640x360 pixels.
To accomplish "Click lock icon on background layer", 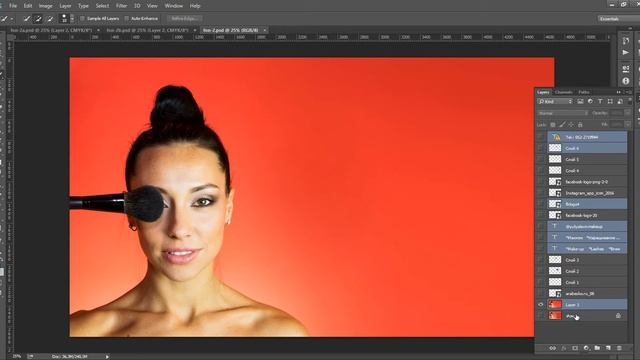I will click(618, 316).
